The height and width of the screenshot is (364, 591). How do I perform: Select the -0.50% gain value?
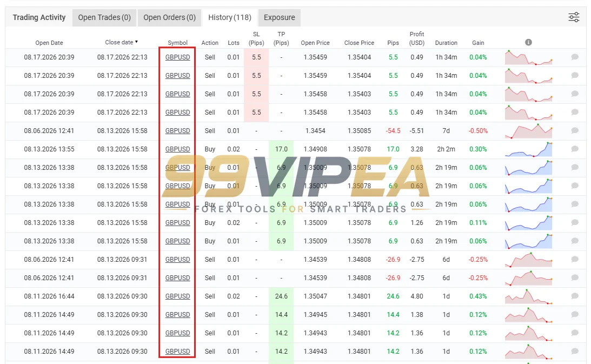(x=479, y=130)
